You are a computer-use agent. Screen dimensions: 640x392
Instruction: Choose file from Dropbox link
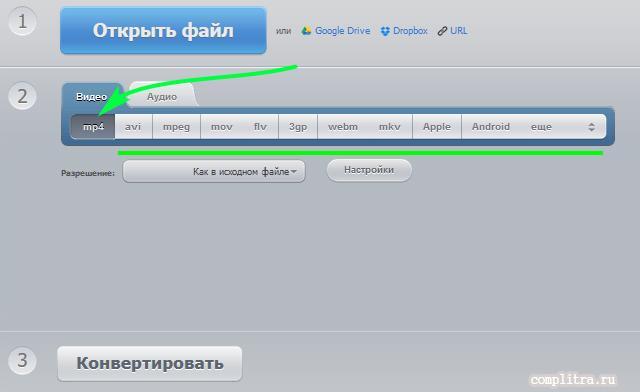(410, 31)
